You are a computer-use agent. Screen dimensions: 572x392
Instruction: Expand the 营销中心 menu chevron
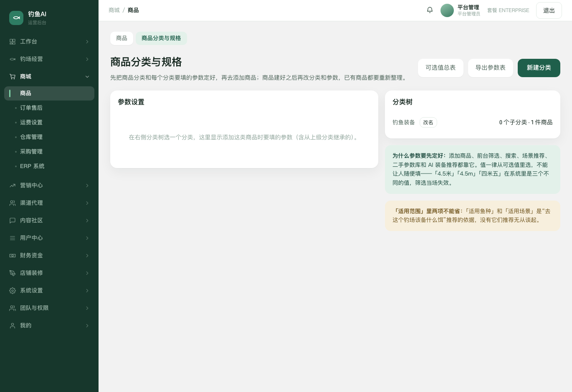click(87, 186)
